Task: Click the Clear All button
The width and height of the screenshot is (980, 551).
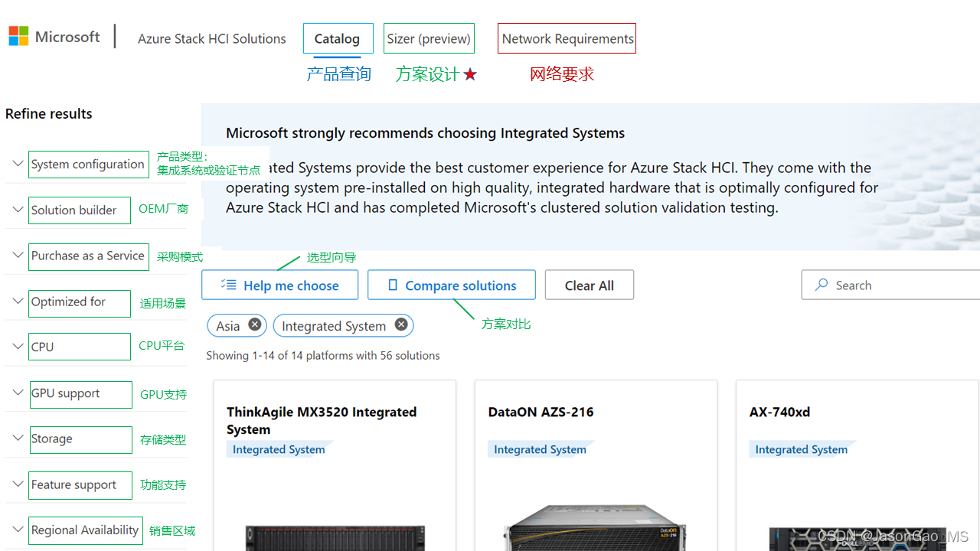Action: click(x=590, y=285)
